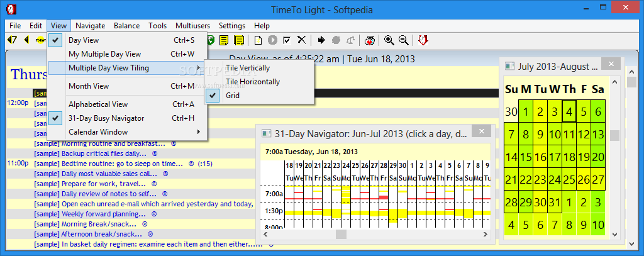644x256 pixels.
Task: Open the Multiusers menu
Action: coord(192,26)
